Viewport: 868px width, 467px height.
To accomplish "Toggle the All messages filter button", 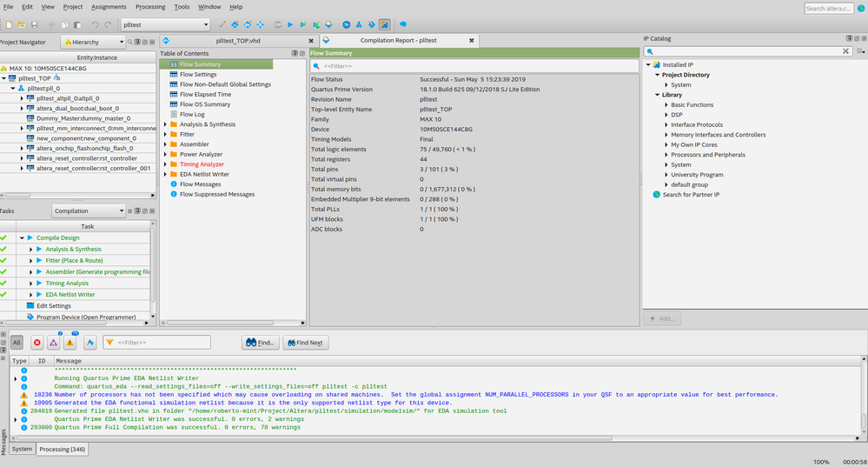I will click(x=17, y=343).
